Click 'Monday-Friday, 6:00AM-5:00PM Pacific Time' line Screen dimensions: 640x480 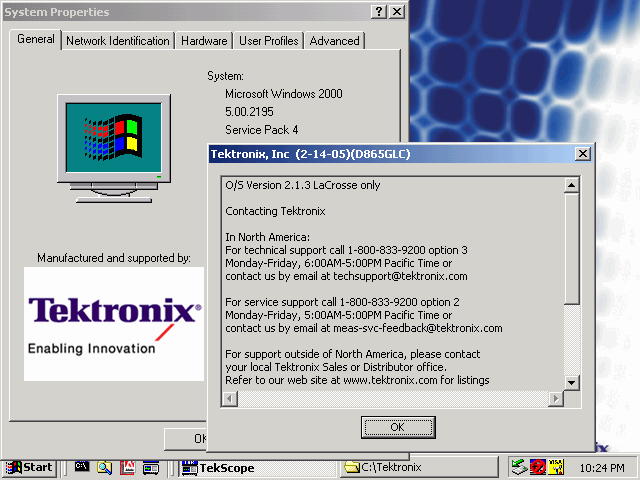click(x=338, y=263)
